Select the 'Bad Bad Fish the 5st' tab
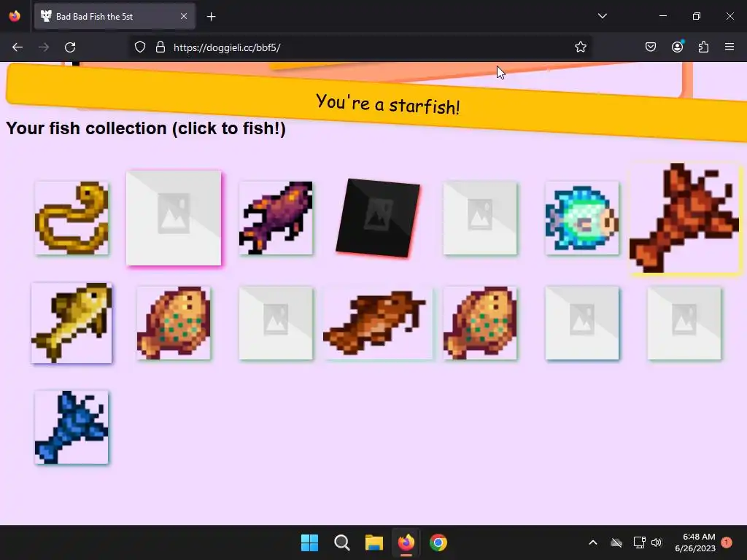Image resolution: width=747 pixels, height=560 pixels. (115, 16)
